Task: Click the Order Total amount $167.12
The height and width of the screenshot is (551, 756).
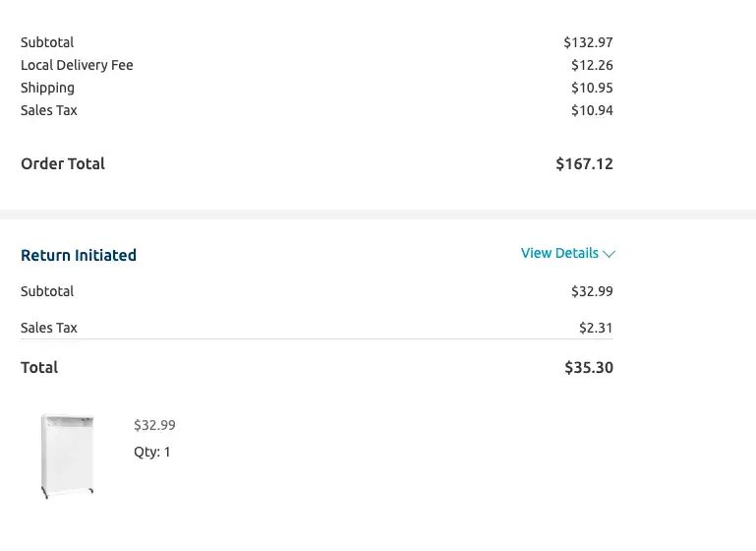Action: click(x=584, y=164)
